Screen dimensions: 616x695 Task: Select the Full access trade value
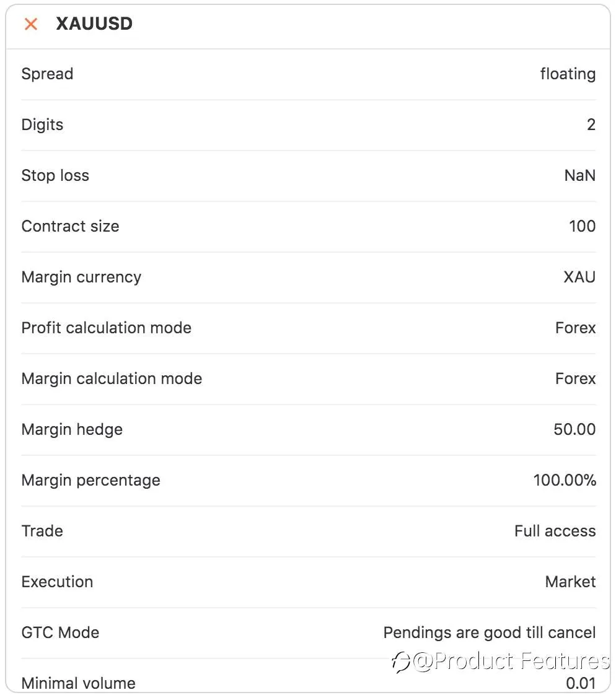click(555, 531)
